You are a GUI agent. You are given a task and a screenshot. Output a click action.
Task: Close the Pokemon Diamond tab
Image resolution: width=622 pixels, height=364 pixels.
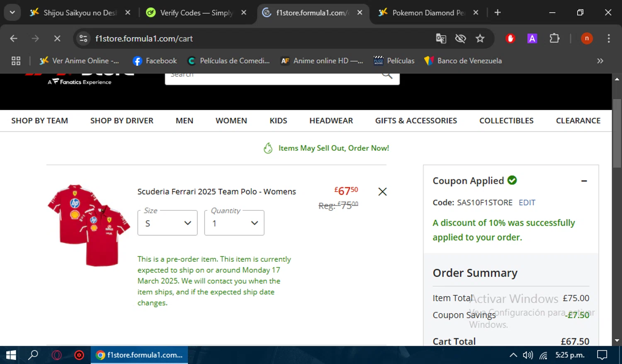pyautogui.click(x=476, y=12)
